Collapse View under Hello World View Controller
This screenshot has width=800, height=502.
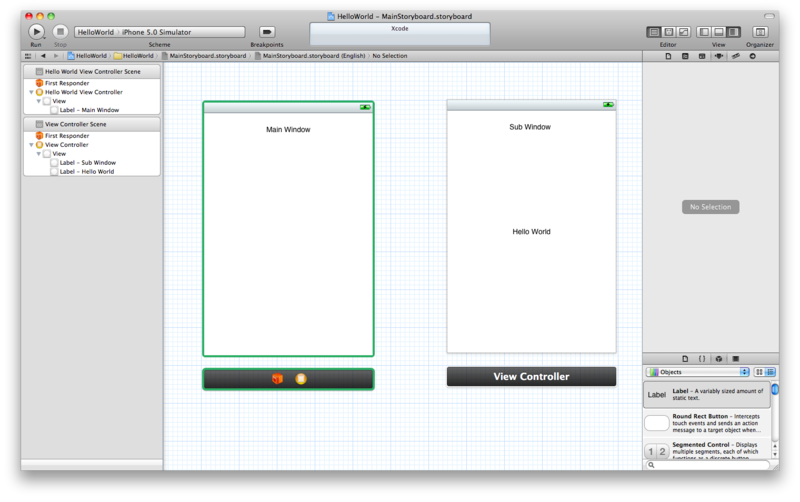click(x=38, y=101)
